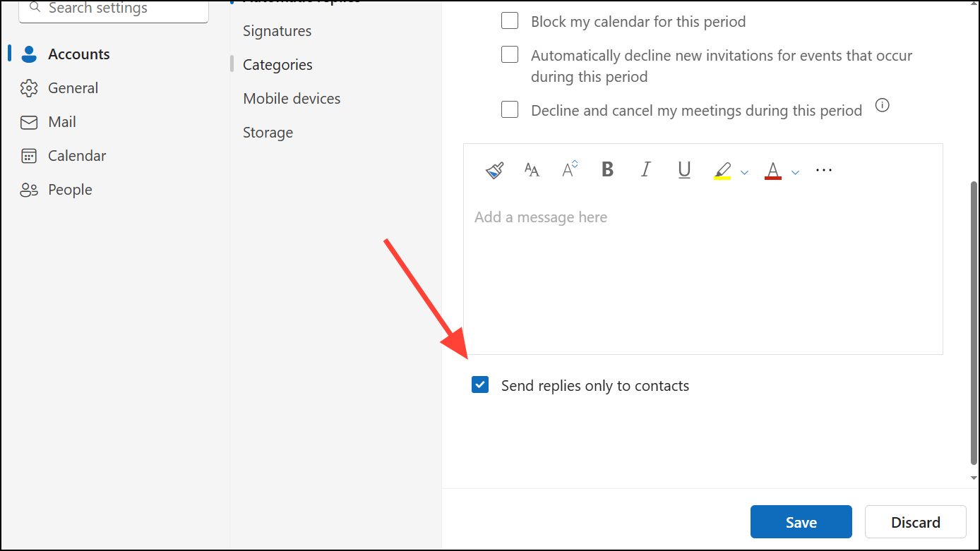The height and width of the screenshot is (551, 980).
Task: Click the Mail envelope icon
Action: 29,122
